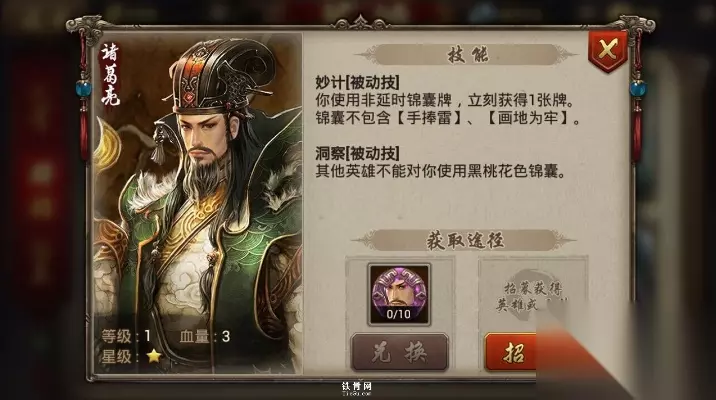Tap the red 招 recruit button

pos(511,352)
